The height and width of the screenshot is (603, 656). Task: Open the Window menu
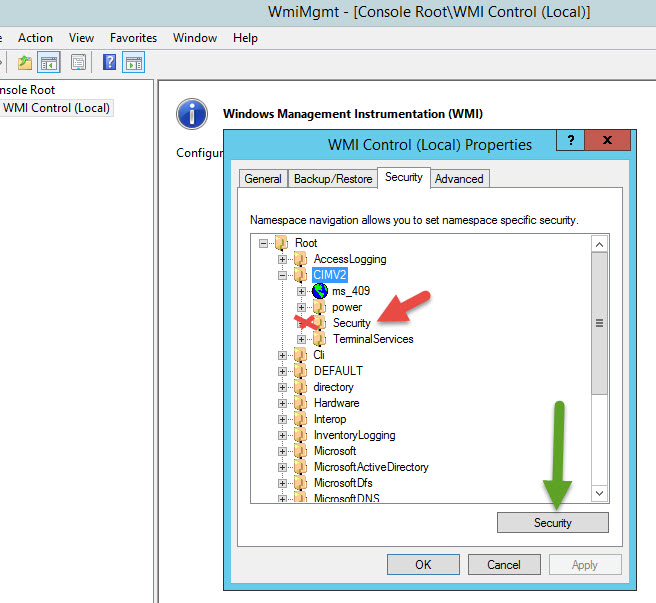point(195,38)
